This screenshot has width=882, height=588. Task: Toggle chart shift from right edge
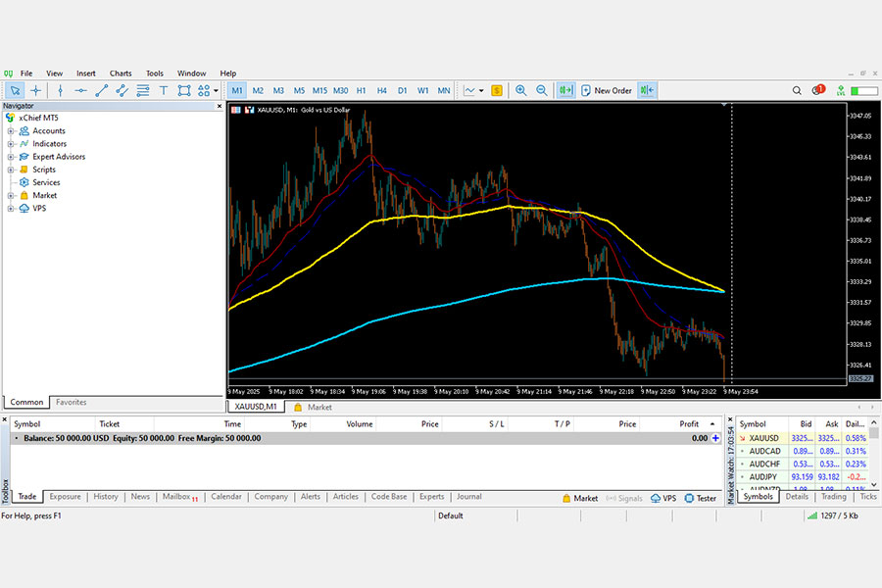[x=648, y=90]
